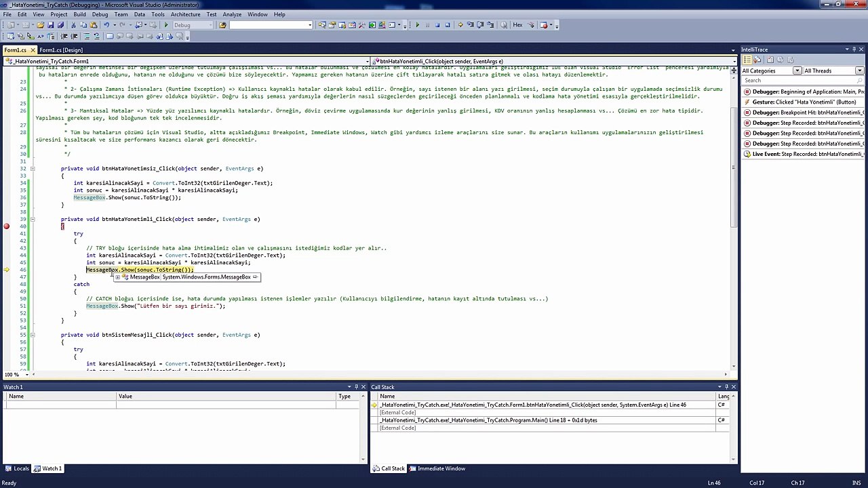Switch to Form1.cs [Design] tab
Image resolution: width=868 pixels, height=488 pixels.
(x=61, y=50)
